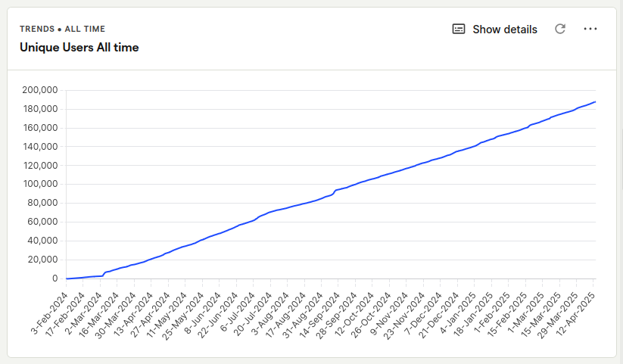Image resolution: width=623 pixels, height=364 pixels.
Task: Click the 11-May-2024 date label
Action: [166, 315]
